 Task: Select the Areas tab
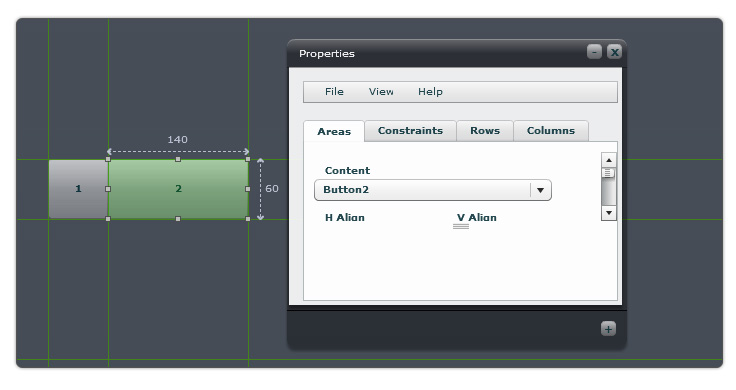click(x=334, y=131)
